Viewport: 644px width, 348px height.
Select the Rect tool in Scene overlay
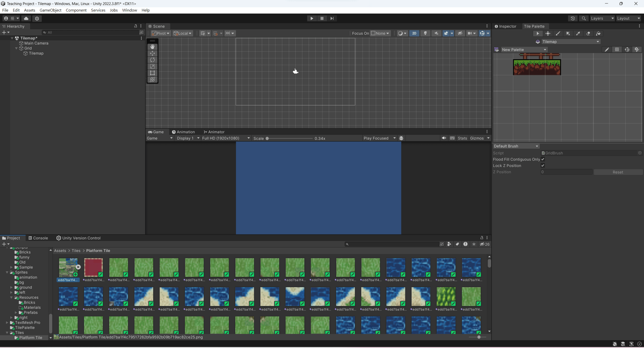coord(152,73)
